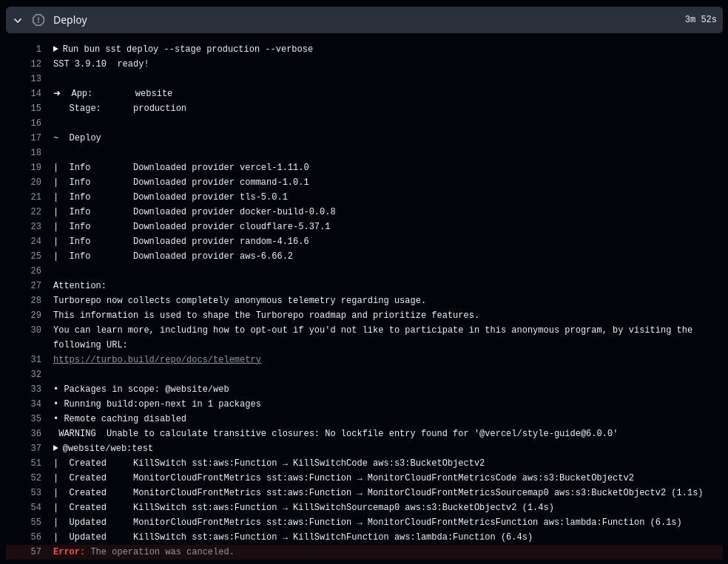Click 'Running build:open-next in 1 packages' line
Image resolution: width=728 pixels, height=564 pixels.
coord(157,404)
